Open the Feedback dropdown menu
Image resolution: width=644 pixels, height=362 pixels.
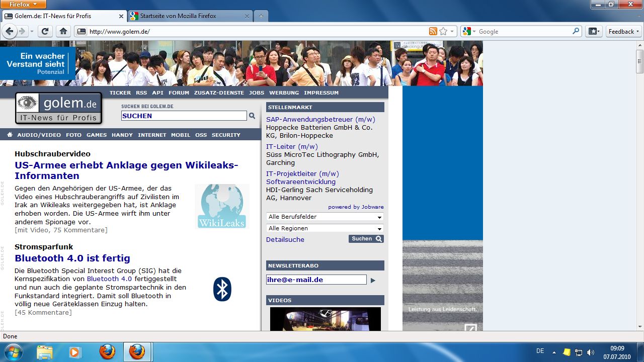[x=623, y=31]
